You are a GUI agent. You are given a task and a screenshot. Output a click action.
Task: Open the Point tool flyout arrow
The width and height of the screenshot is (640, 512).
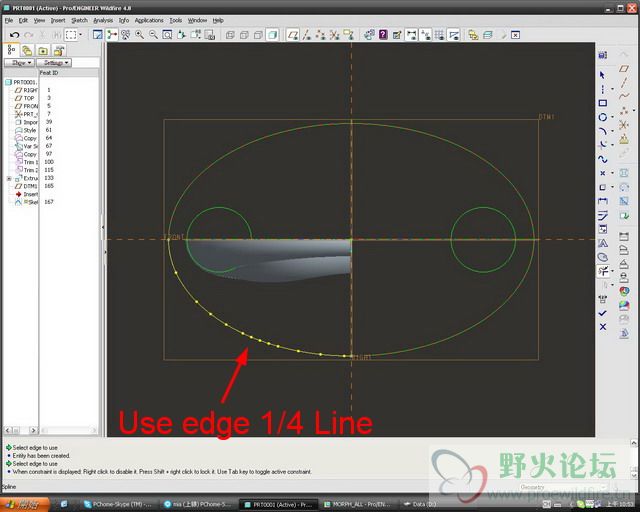tap(612, 173)
